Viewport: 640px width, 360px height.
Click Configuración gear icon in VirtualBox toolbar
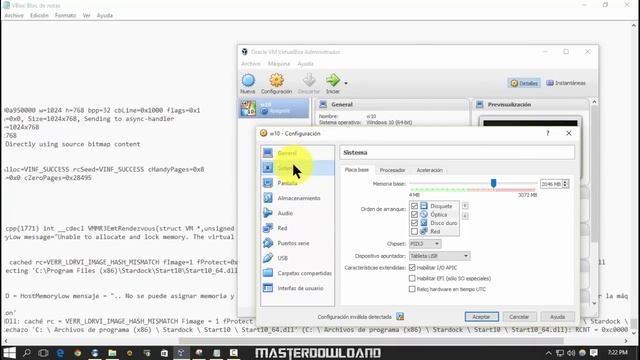[276, 83]
